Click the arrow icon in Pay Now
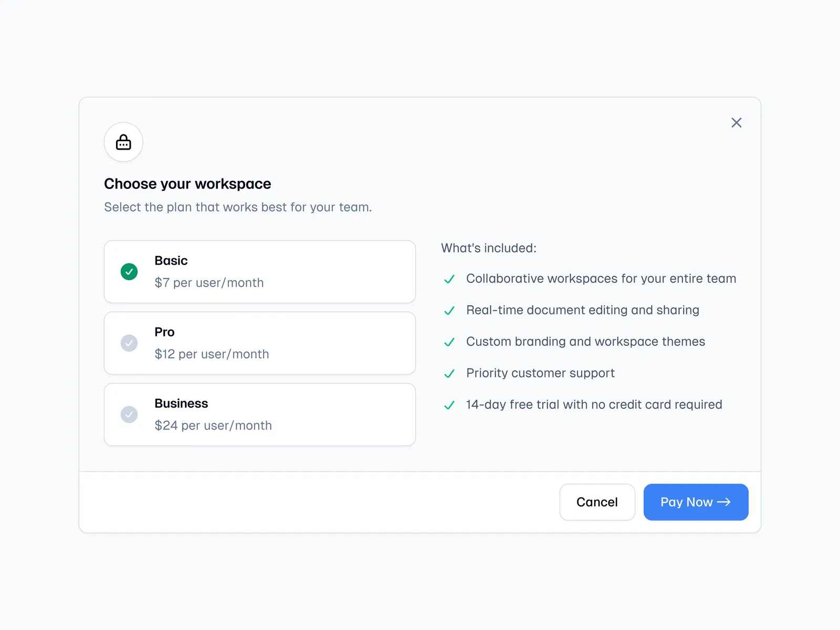The image size is (840, 630). click(724, 502)
